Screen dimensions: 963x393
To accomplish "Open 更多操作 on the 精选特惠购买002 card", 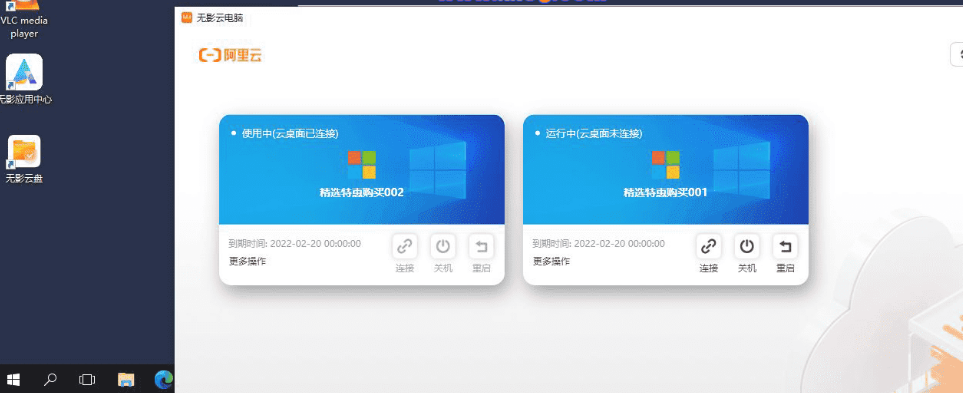I will [x=248, y=261].
